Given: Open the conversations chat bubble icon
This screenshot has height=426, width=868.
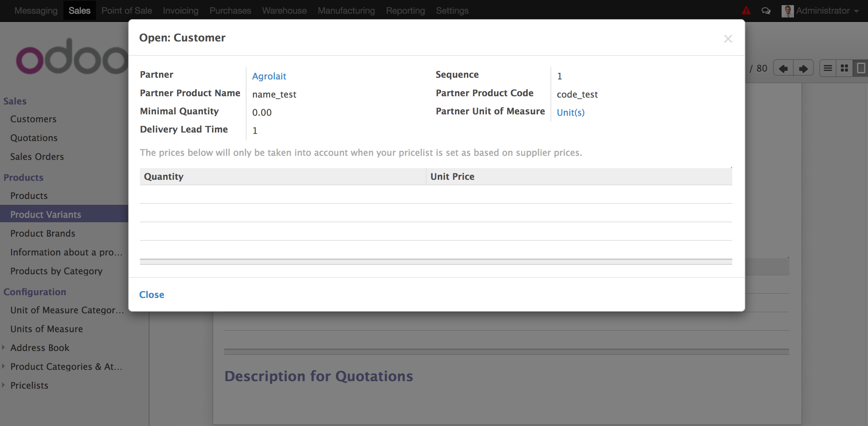Looking at the screenshot, I should (x=766, y=11).
